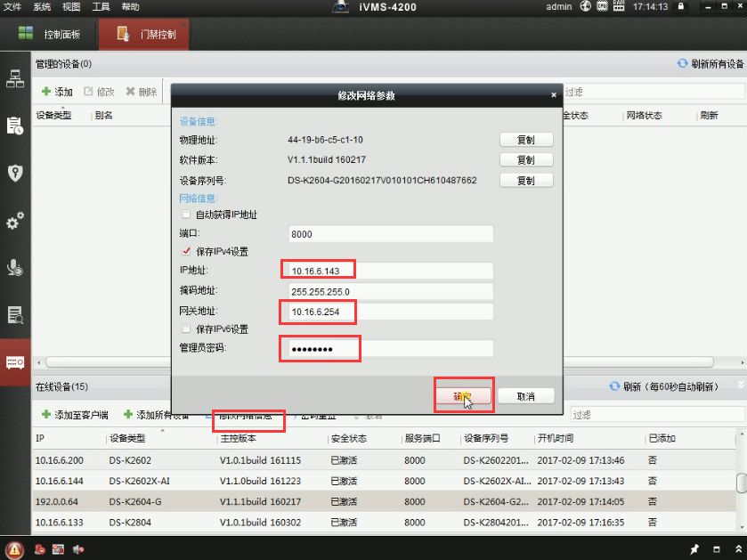Screen dimensions: 747x560
Task: Collapse the online devices panel chevron
Action: pos(739,386)
